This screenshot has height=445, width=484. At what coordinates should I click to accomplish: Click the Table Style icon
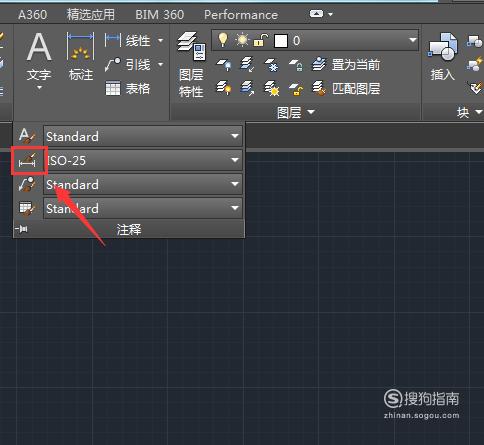[27, 208]
